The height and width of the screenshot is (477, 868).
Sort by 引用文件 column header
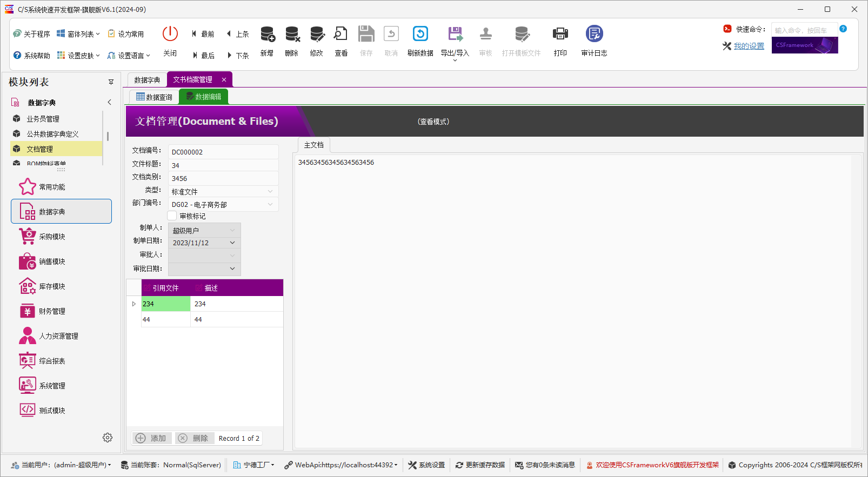pyautogui.click(x=166, y=288)
